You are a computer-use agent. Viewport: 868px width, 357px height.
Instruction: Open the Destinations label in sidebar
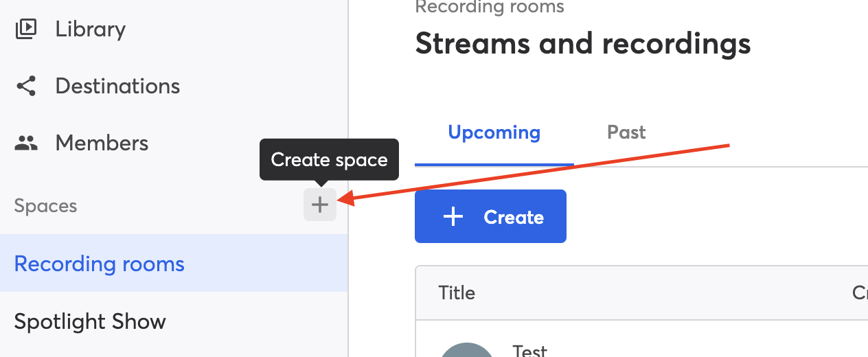coord(117,86)
